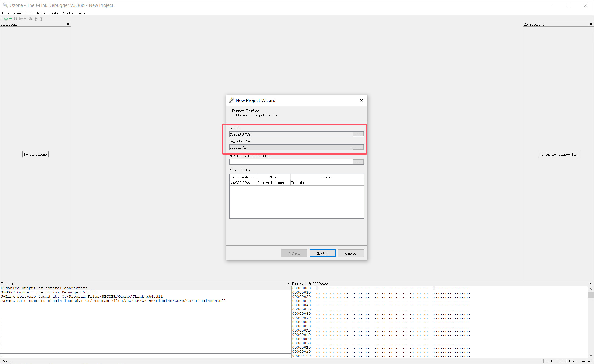Click the Next button in wizard

point(322,253)
